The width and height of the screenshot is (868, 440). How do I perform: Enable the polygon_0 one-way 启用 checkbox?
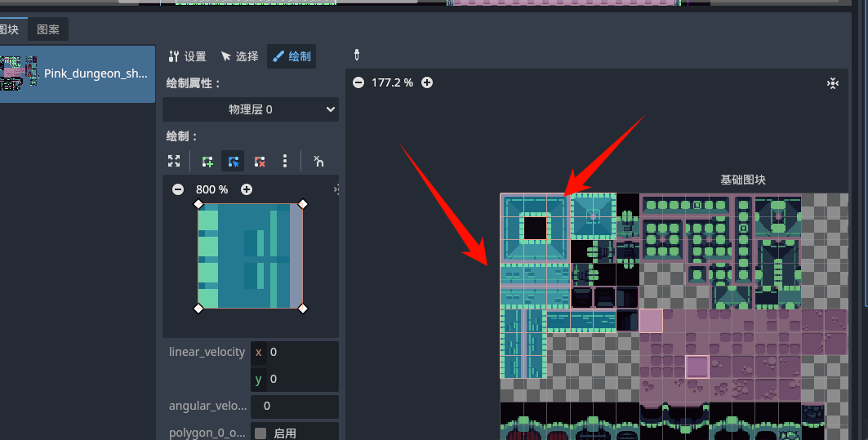click(260, 433)
